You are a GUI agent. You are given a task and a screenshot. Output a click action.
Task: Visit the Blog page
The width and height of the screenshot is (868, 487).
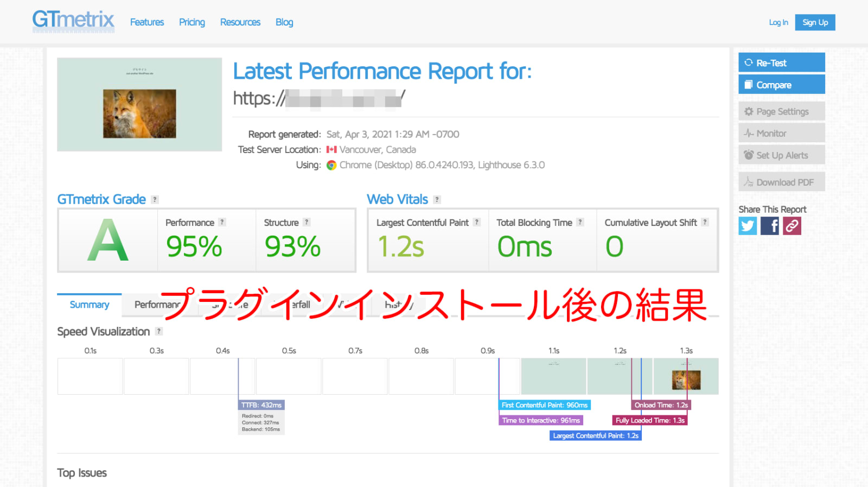pos(284,22)
